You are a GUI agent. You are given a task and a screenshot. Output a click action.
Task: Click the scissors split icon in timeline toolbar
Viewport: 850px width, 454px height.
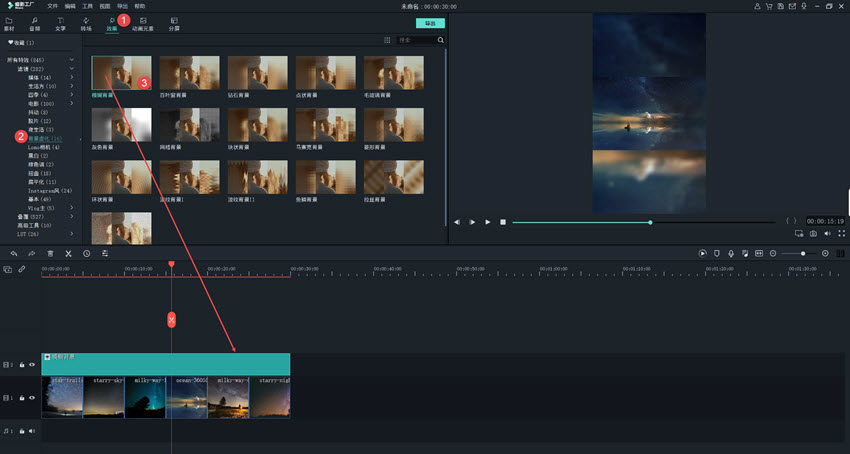68,254
